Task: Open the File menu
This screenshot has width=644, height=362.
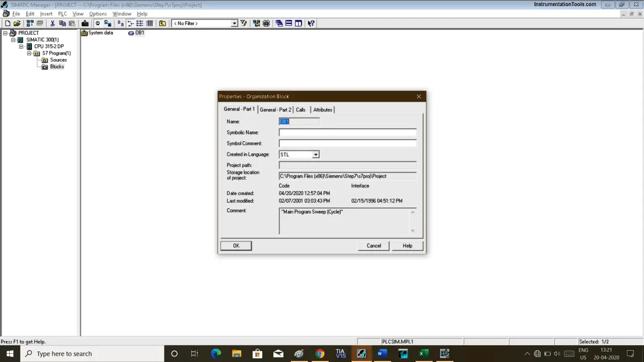Action: [16, 14]
